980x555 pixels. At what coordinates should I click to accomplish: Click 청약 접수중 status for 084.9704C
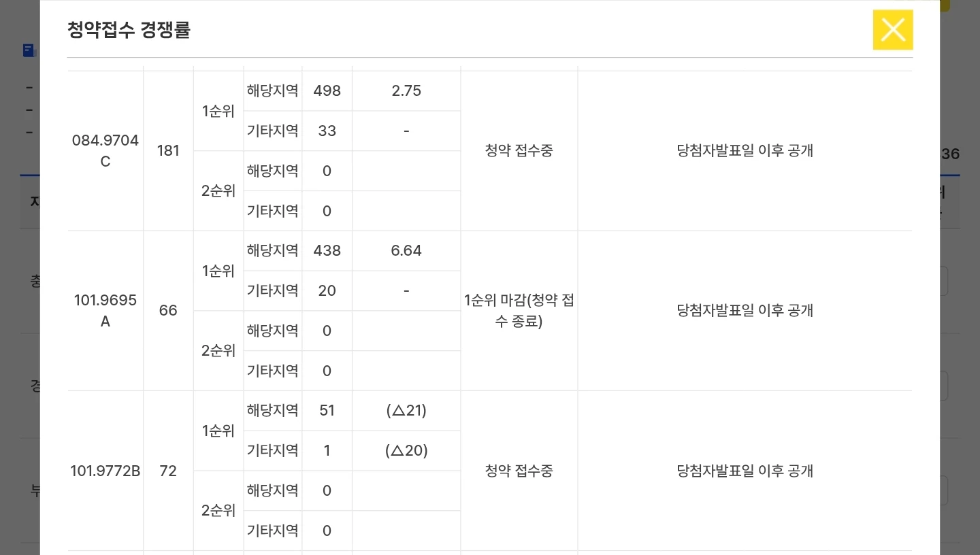click(519, 151)
